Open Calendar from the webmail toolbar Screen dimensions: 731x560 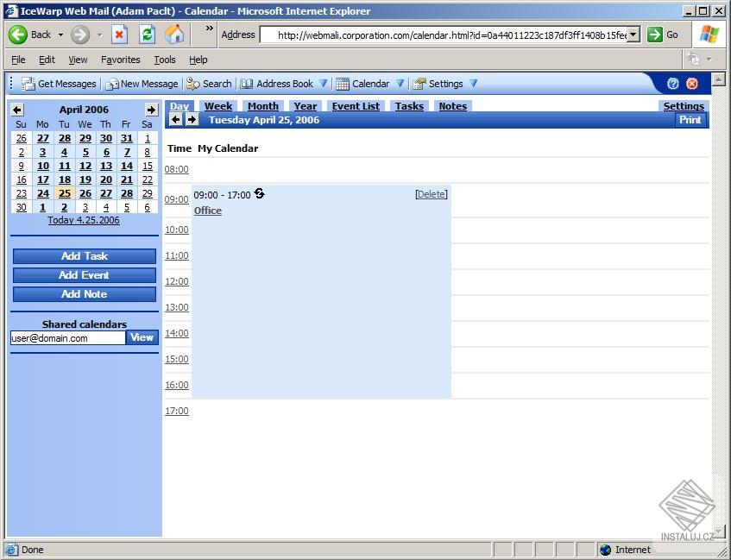362,84
